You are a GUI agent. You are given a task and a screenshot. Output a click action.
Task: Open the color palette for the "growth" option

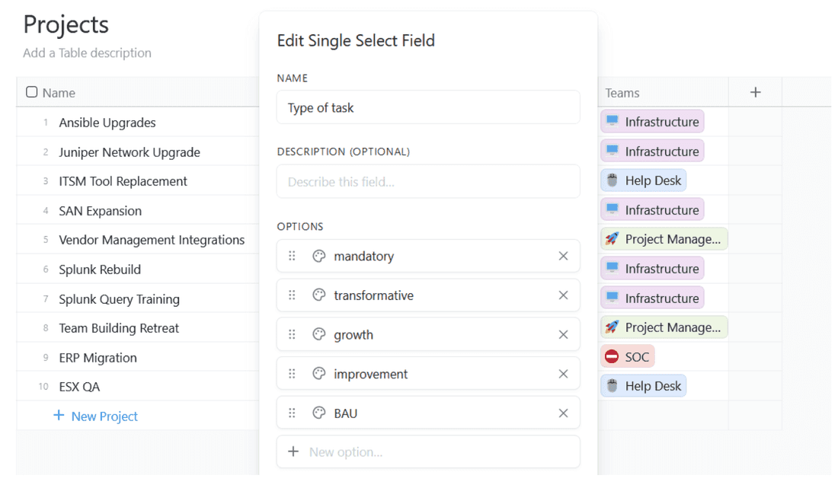coord(318,334)
